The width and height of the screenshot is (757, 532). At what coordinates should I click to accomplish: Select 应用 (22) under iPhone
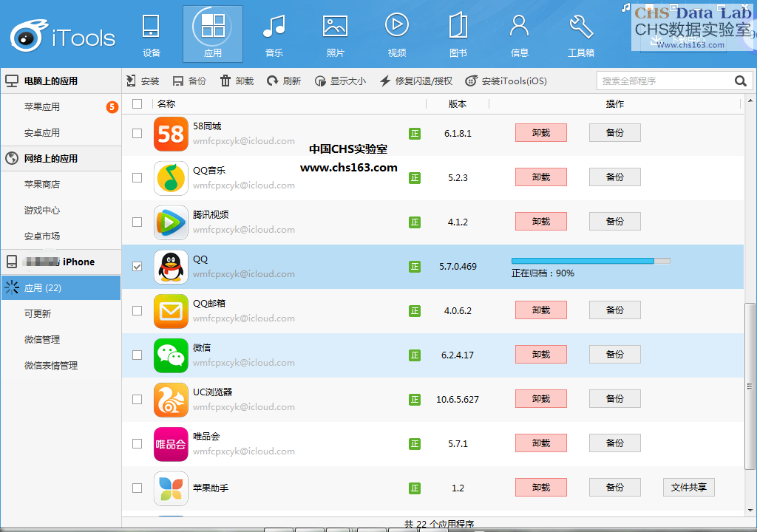coord(61,287)
